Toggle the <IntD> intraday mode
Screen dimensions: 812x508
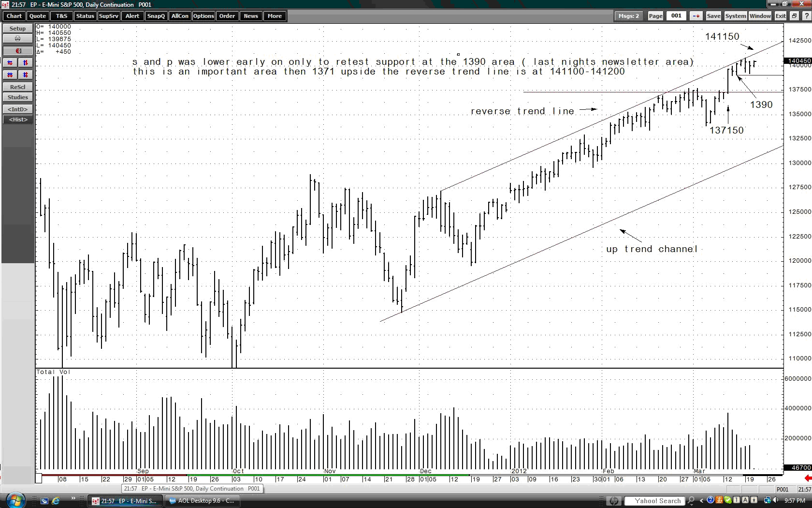(x=17, y=109)
